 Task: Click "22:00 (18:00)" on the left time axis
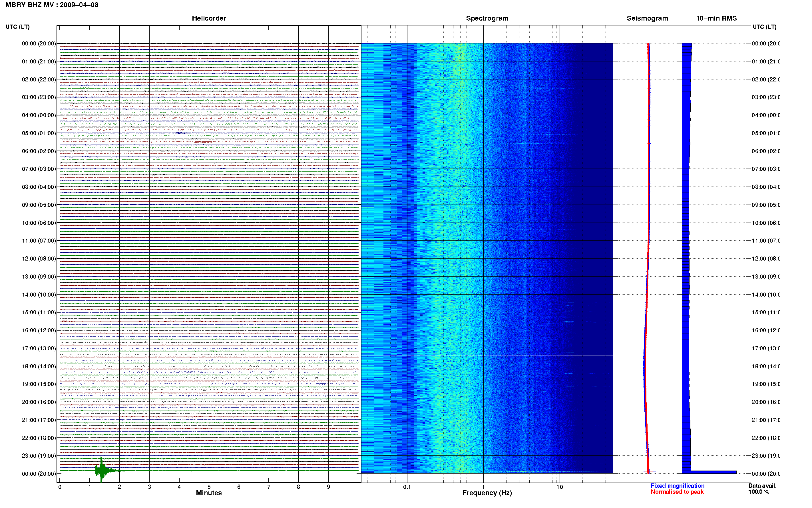point(39,438)
